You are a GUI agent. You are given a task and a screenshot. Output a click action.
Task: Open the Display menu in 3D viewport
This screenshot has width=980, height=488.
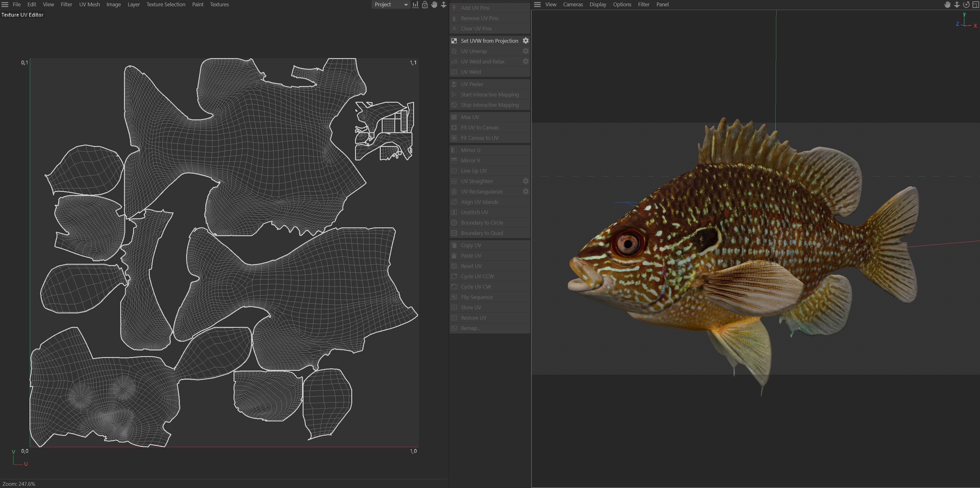tap(598, 5)
